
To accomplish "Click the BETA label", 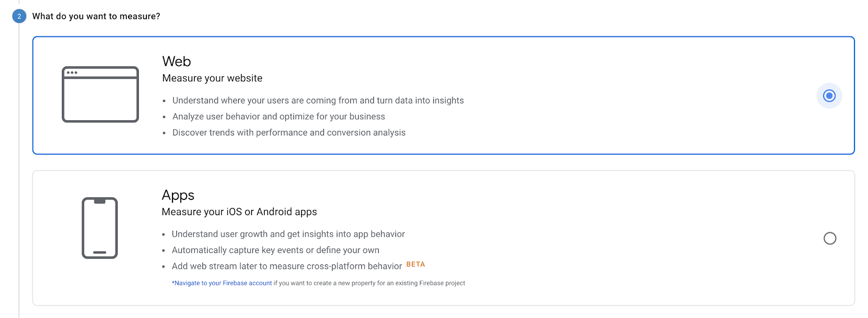I will (x=416, y=264).
